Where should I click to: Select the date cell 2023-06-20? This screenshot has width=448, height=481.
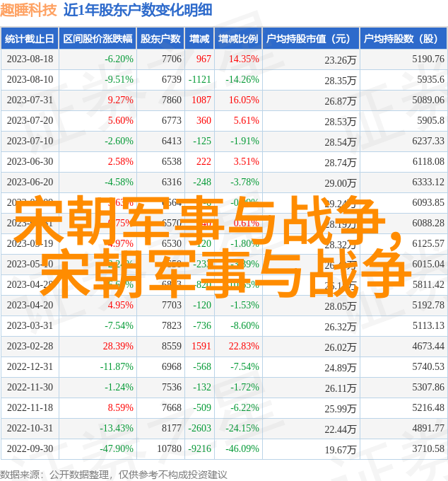pyautogui.click(x=30, y=182)
